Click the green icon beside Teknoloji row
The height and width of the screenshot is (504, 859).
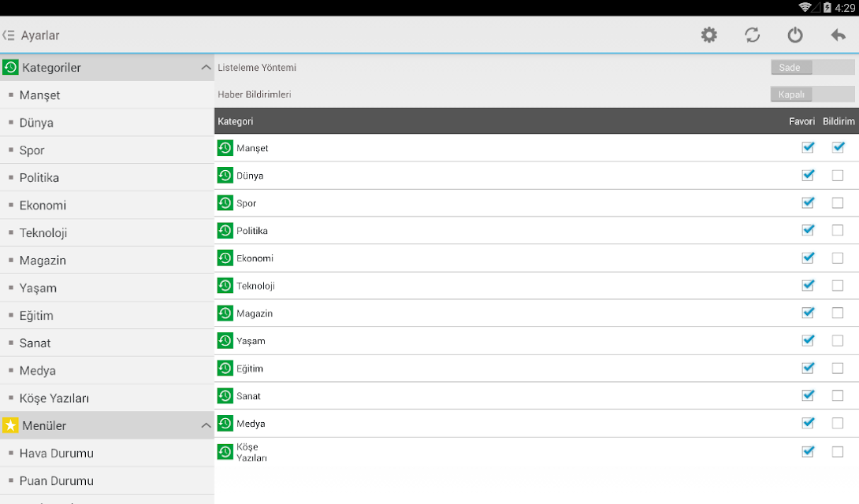click(225, 286)
